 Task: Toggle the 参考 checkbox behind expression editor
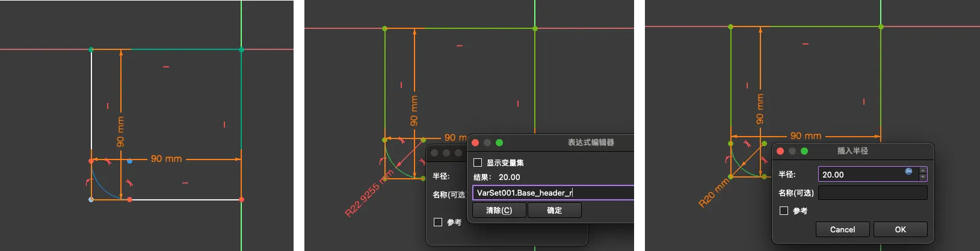click(438, 222)
